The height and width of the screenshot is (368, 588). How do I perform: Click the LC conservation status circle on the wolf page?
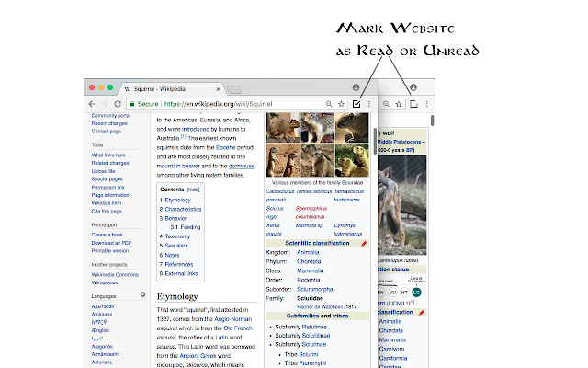(416, 293)
